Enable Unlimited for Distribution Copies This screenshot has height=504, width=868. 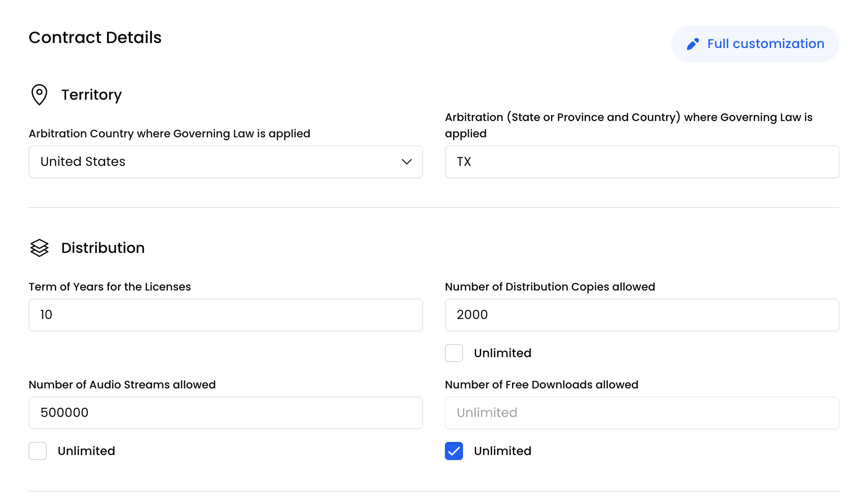pyautogui.click(x=454, y=353)
